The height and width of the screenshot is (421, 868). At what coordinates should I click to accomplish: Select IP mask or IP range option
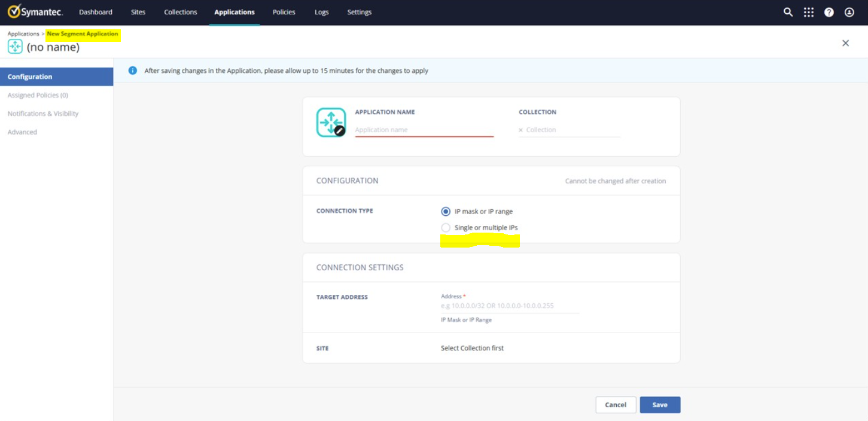point(446,211)
